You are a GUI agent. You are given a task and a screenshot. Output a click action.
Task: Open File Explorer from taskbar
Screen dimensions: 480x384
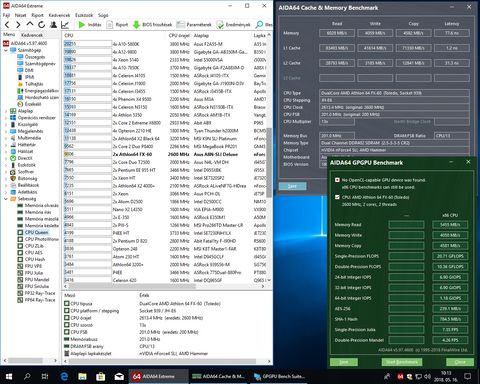coord(82,376)
